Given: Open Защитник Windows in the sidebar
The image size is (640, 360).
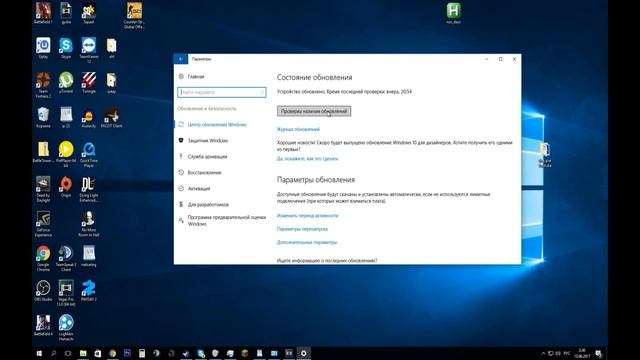Looking at the screenshot, I should 207,140.
